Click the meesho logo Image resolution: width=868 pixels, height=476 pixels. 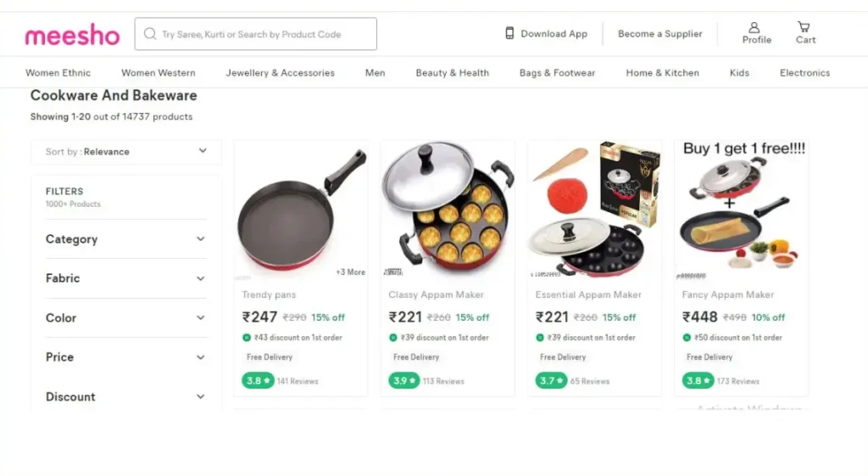click(x=72, y=35)
